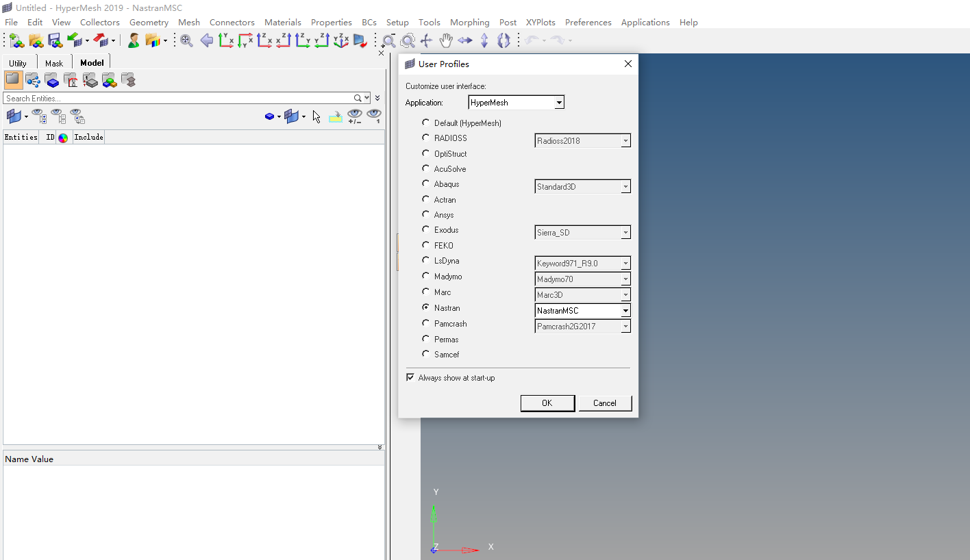
Task: Click the Entities column header
Action: (x=21, y=137)
